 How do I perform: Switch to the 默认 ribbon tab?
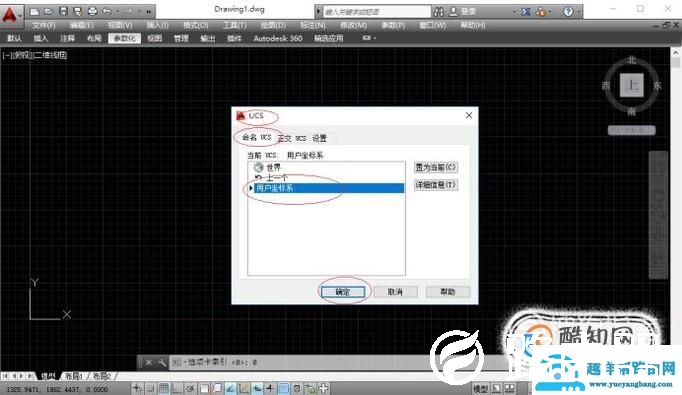(14, 38)
